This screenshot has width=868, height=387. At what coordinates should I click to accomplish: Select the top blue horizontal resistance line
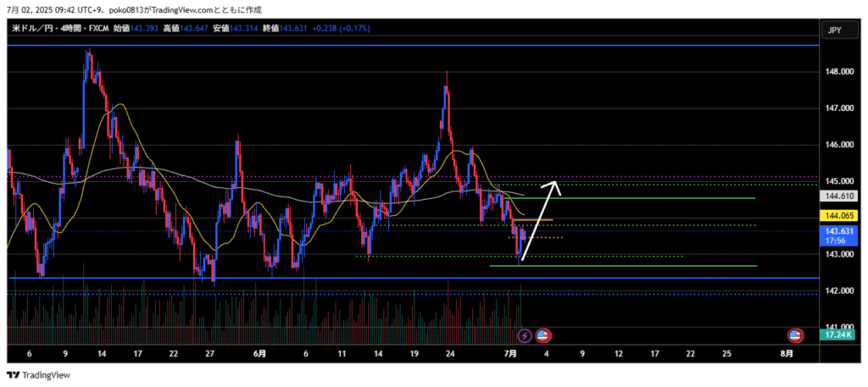(x=339, y=46)
